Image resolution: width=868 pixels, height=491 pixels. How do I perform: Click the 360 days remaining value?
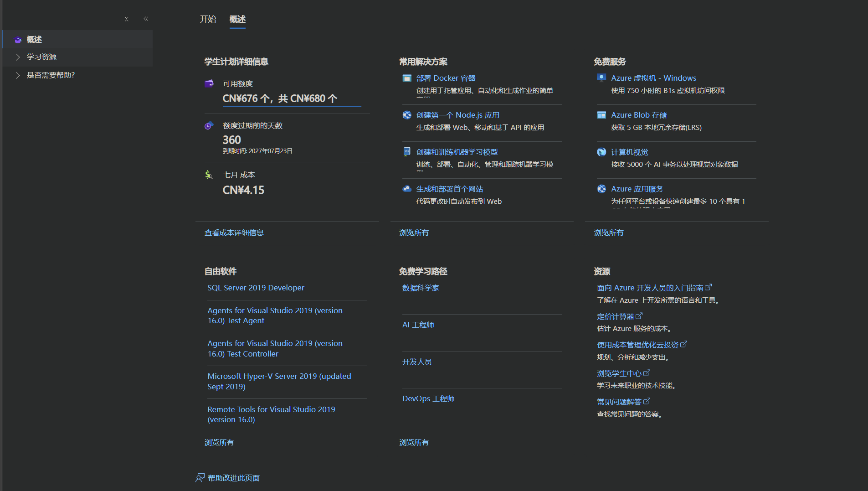231,140
